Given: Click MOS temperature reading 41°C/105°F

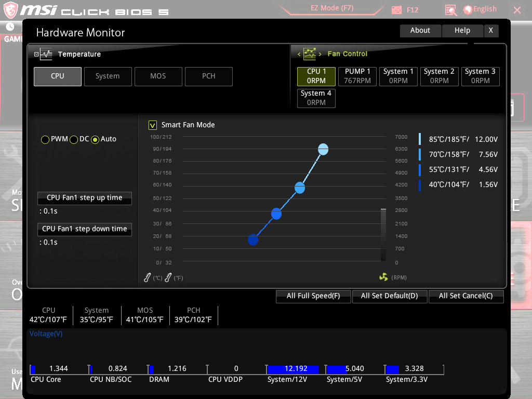Looking at the screenshot, I should pos(145,320).
